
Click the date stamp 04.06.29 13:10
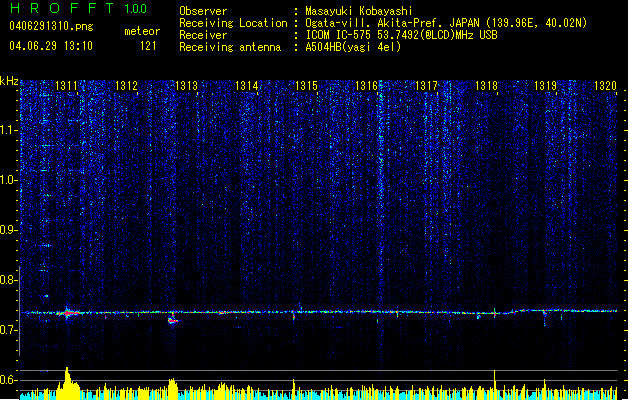(x=51, y=46)
